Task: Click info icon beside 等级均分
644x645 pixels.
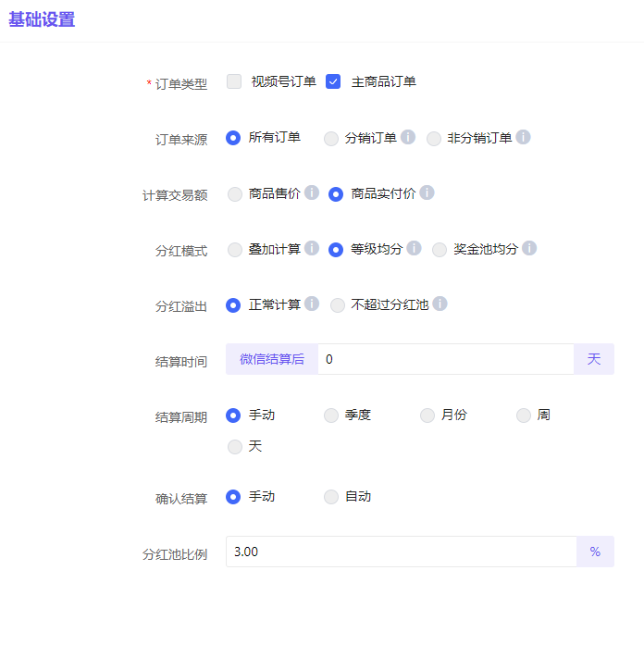Action: pyautogui.click(x=415, y=248)
